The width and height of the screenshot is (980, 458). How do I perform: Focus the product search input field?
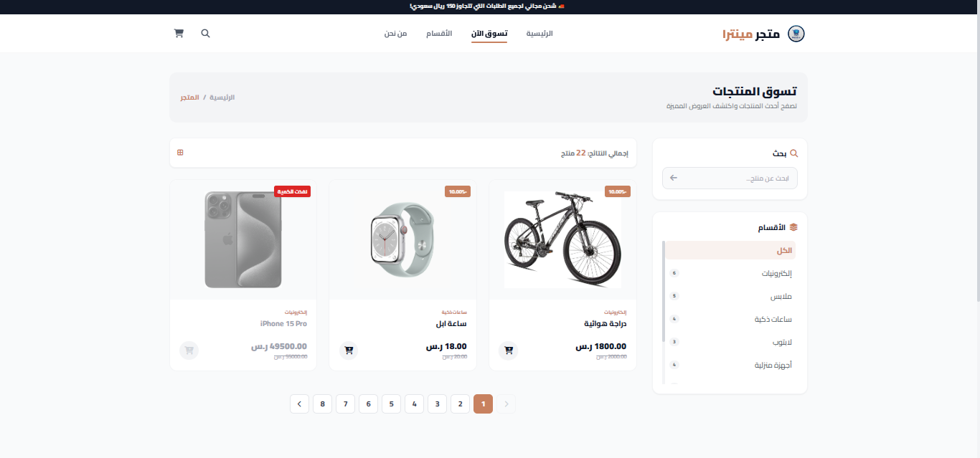coord(730,178)
